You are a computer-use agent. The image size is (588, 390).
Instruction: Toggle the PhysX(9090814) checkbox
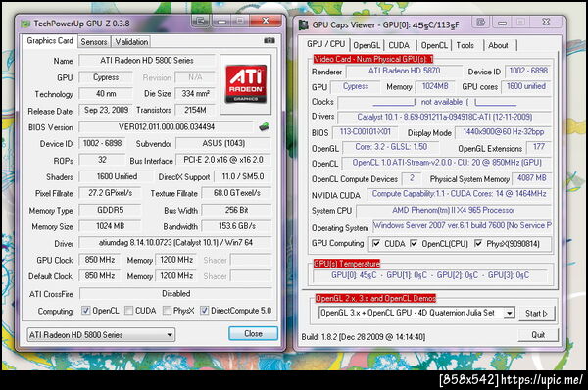478,244
